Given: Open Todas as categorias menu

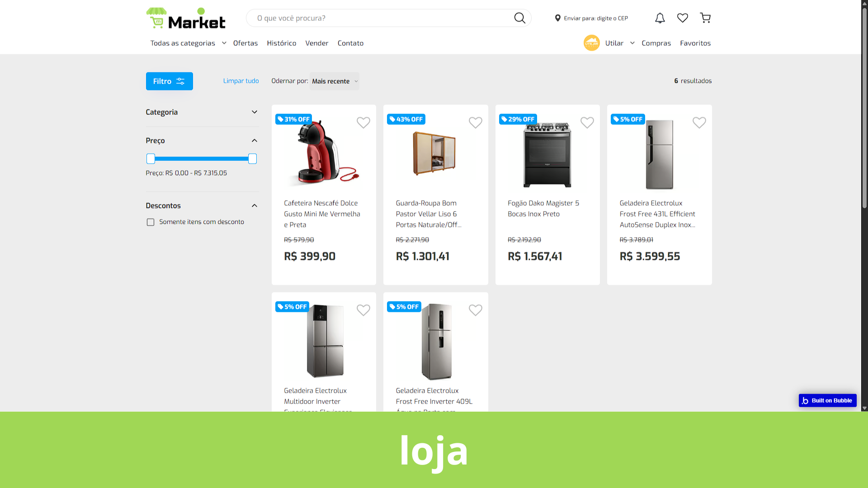Looking at the screenshot, I should pos(188,43).
